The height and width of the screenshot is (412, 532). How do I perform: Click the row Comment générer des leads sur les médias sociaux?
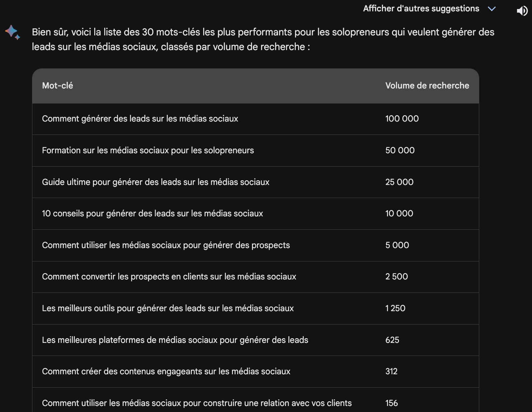(x=140, y=119)
